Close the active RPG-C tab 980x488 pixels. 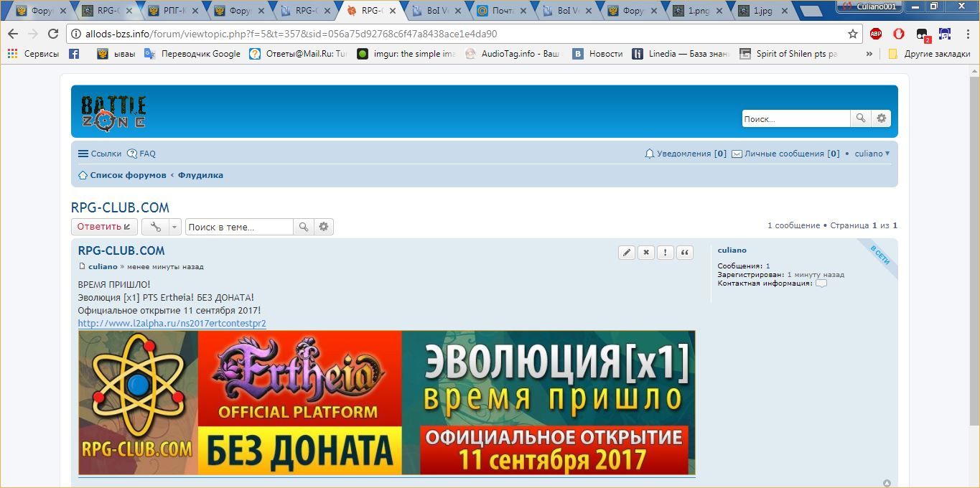coord(393,11)
